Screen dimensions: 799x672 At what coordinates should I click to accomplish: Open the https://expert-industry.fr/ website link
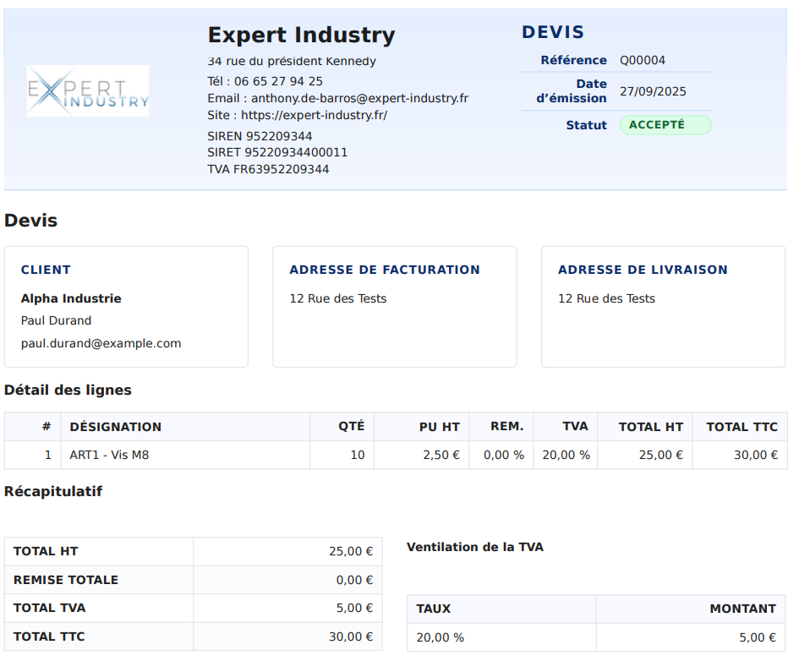tap(314, 115)
